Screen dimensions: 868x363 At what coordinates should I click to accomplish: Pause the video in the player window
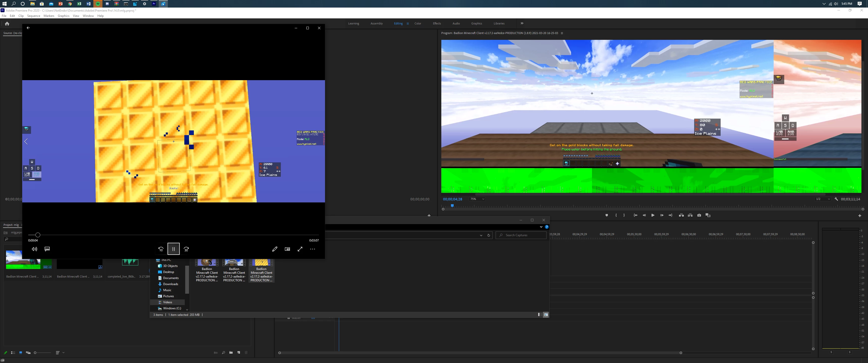pos(174,249)
